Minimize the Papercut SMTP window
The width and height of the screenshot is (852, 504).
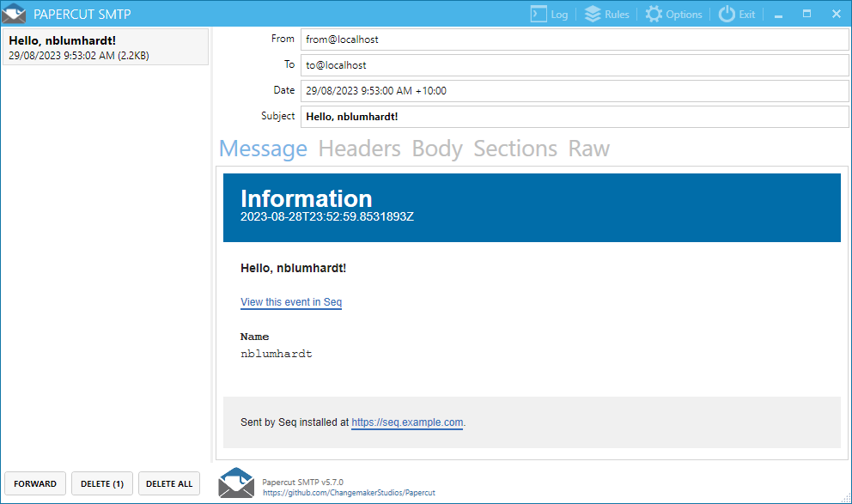click(x=779, y=15)
